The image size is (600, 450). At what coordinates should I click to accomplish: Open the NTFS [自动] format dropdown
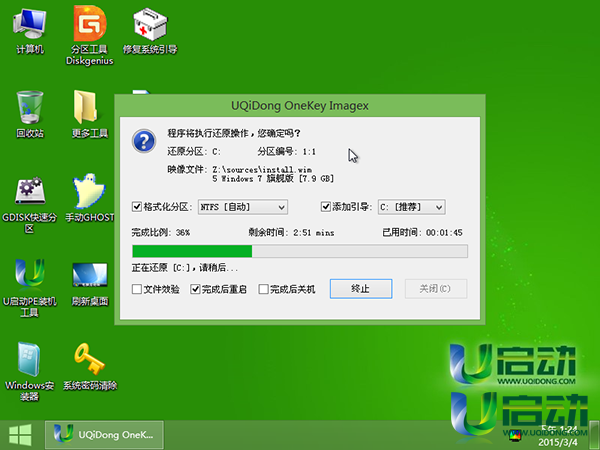pyautogui.click(x=243, y=207)
